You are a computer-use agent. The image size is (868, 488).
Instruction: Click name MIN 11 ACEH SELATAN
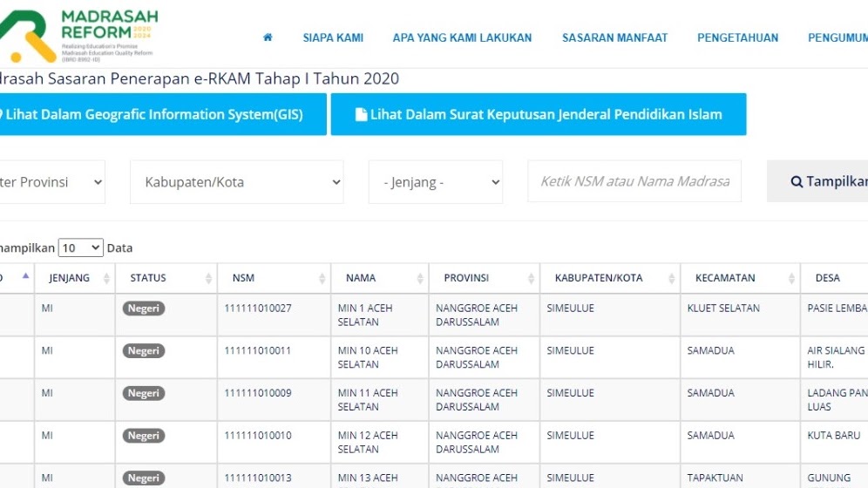click(x=368, y=400)
